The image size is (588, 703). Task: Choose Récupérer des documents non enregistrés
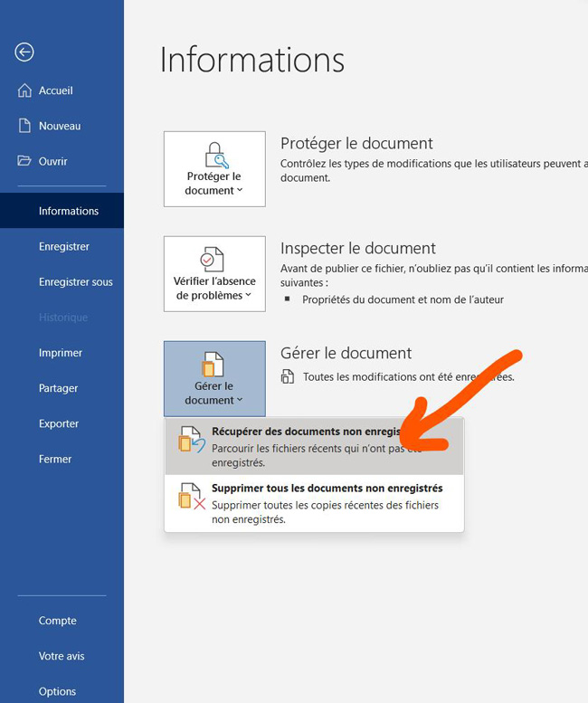[x=314, y=447]
